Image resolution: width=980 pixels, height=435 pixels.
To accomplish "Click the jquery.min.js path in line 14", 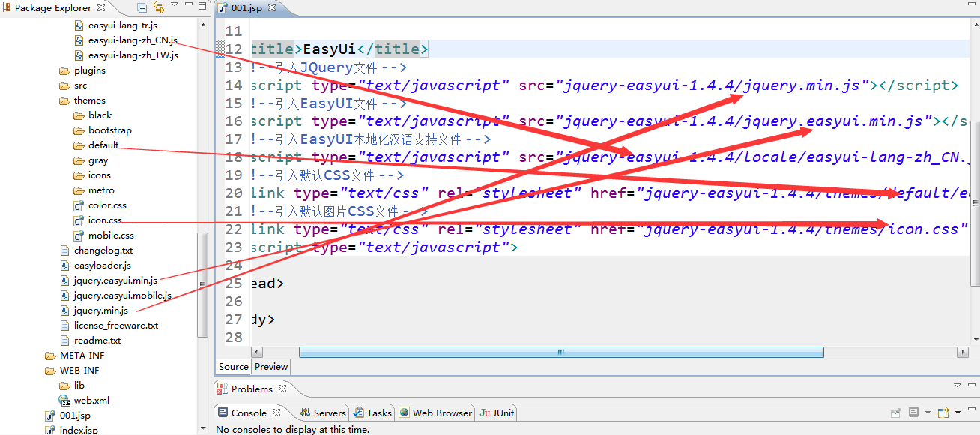I will pos(712,85).
